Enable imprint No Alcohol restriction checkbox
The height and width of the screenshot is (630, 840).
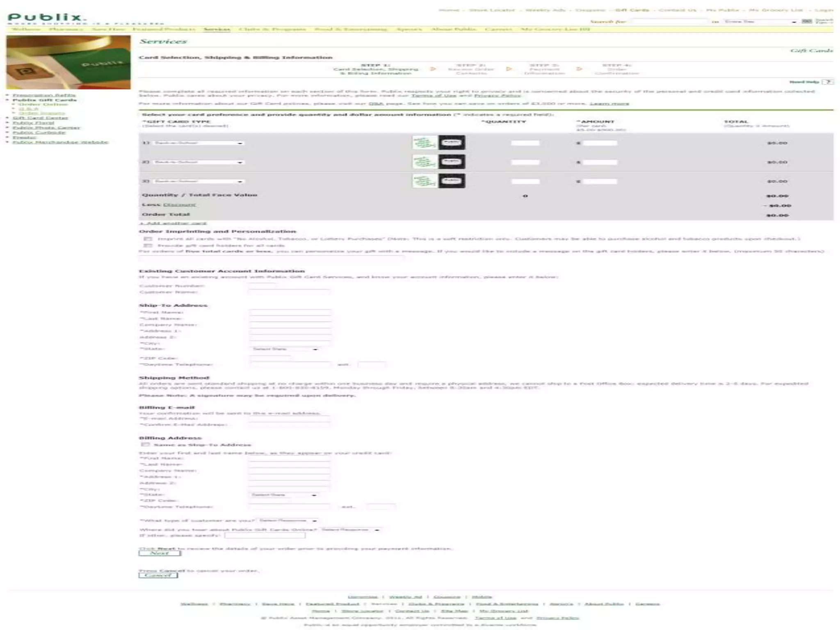tap(148, 239)
